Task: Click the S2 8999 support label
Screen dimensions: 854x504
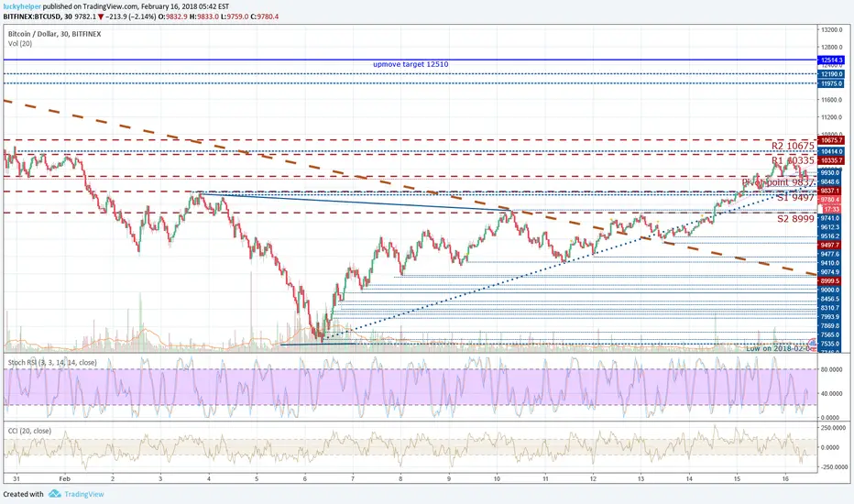Action: pos(795,219)
